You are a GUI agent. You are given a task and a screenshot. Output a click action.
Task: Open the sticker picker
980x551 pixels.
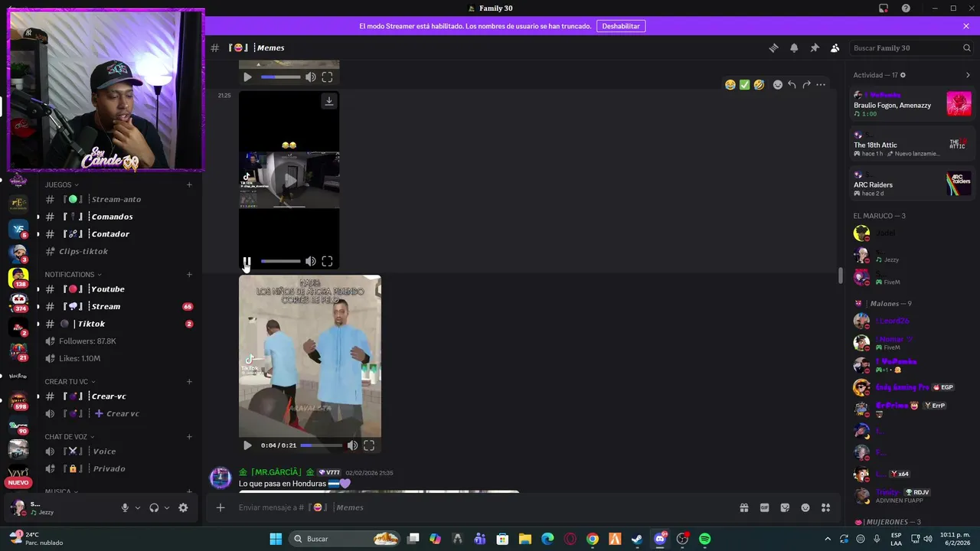point(785,507)
